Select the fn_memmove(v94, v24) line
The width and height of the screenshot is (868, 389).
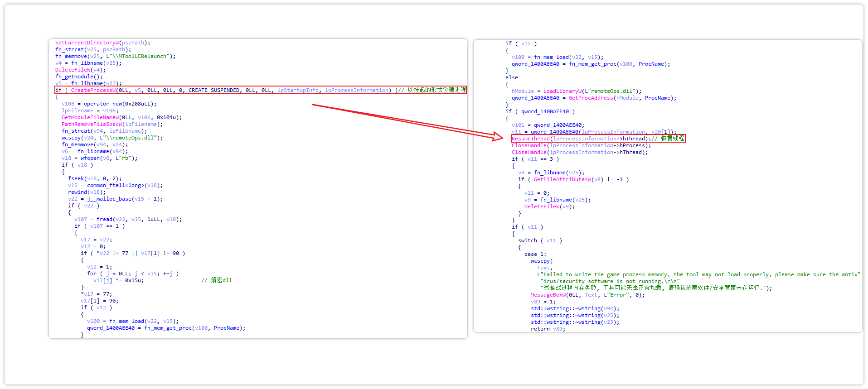[95, 144]
